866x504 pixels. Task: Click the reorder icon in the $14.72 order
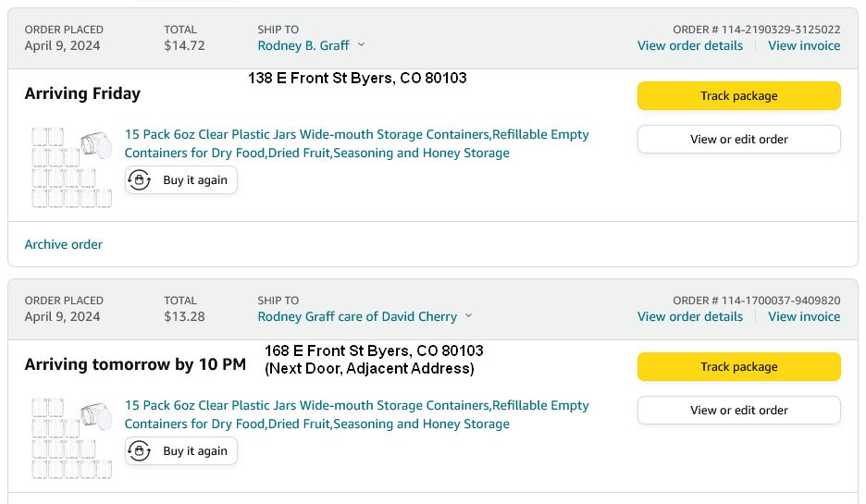(140, 180)
